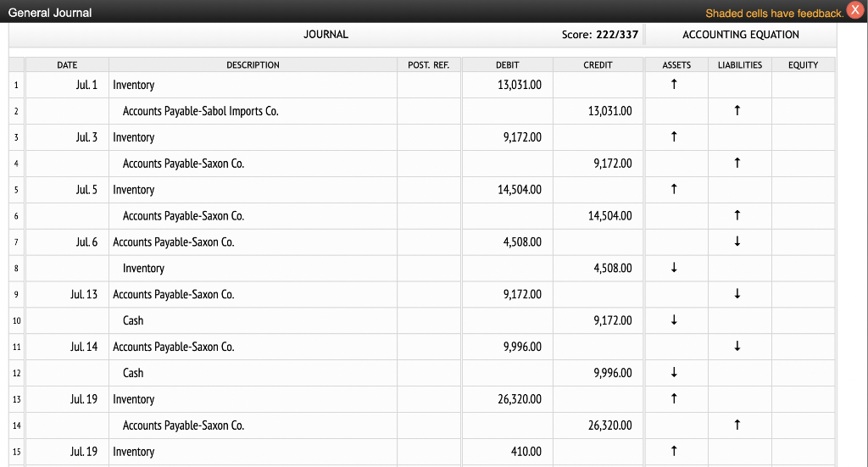Click the liabilities up arrow in row 4
The image size is (868, 467).
(x=737, y=164)
